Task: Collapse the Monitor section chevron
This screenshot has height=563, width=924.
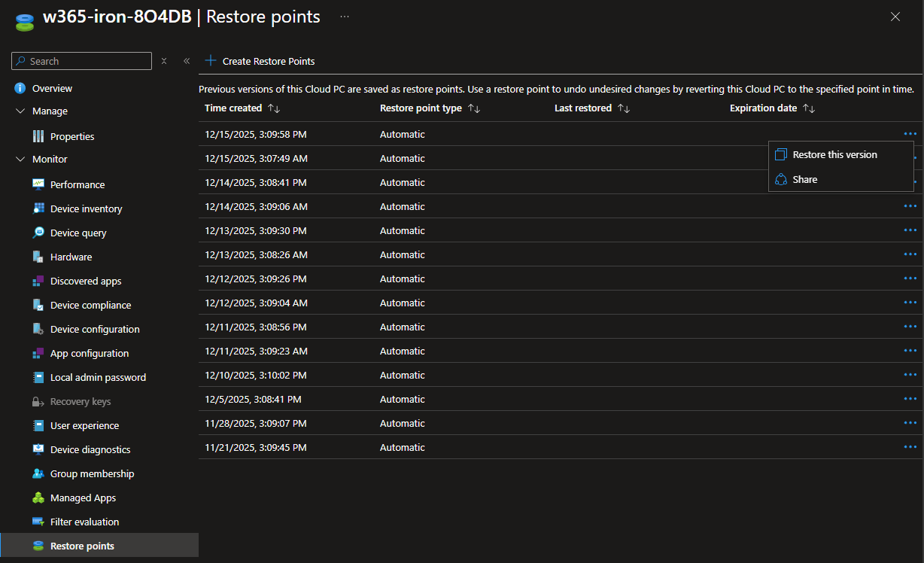Action: [x=20, y=159]
